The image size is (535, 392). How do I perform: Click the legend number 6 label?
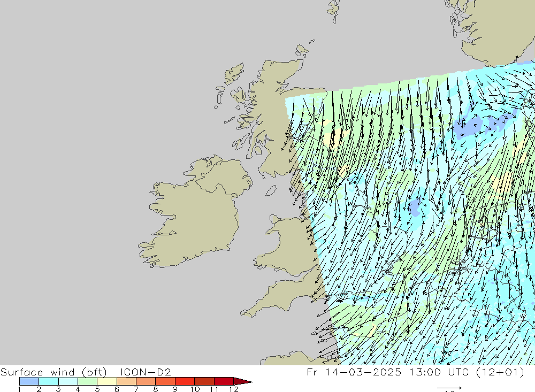[117, 389]
